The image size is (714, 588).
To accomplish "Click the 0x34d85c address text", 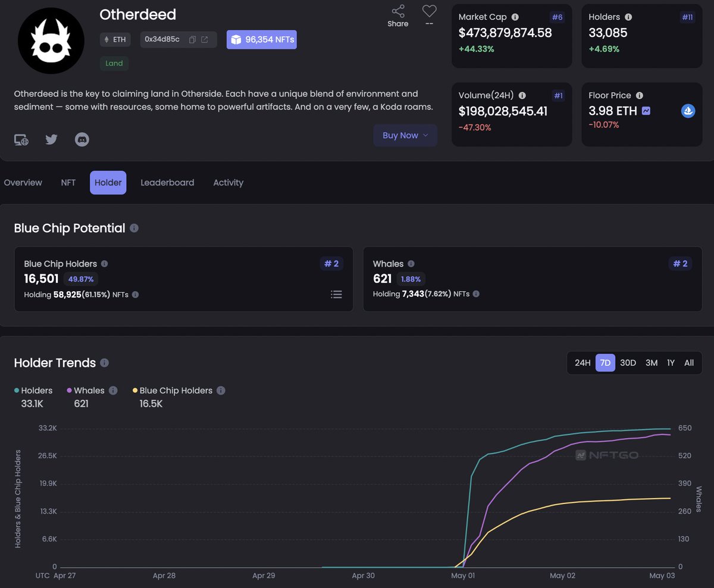I will click(162, 39).
